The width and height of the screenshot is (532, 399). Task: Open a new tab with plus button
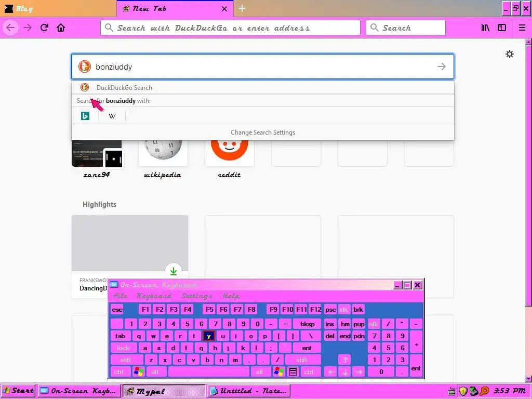pyautogui.click(x=242, y=8)
